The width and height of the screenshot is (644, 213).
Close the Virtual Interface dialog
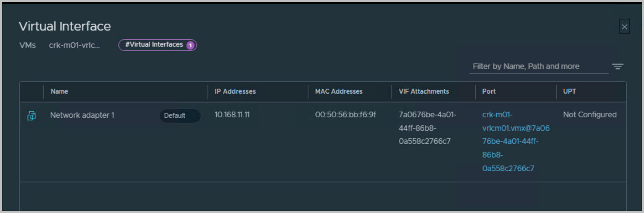(624, 27)
